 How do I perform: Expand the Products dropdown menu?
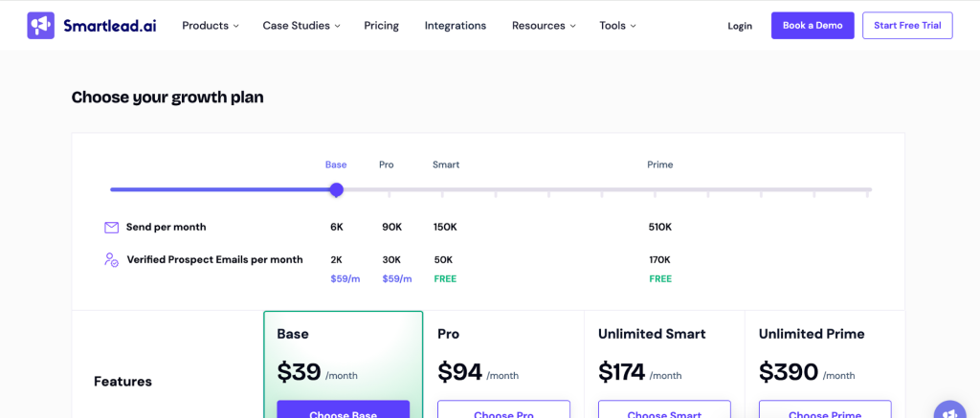[x=211, y=26]
